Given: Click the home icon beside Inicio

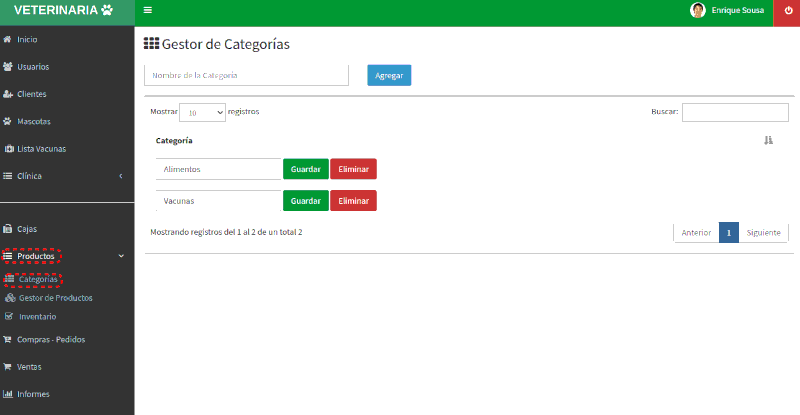Looking at the screenshot, I should (8, 39).
